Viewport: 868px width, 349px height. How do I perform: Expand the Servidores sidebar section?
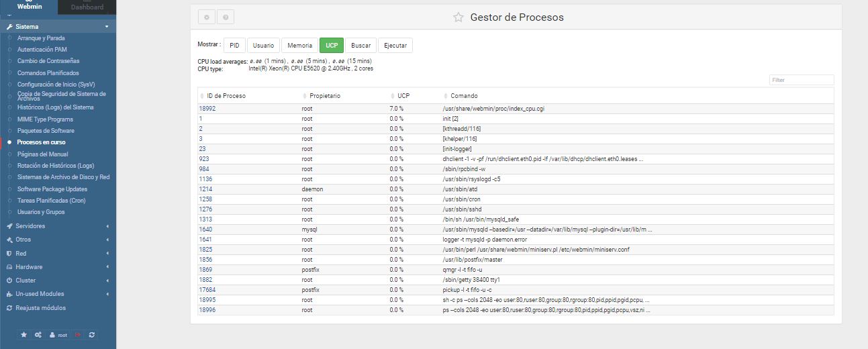tap(30, 226)
